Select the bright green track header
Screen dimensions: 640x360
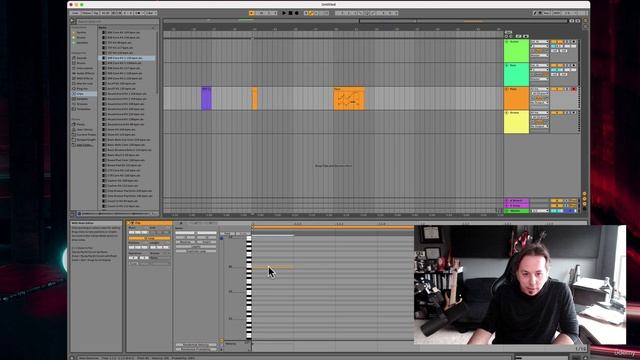point(516,51)
